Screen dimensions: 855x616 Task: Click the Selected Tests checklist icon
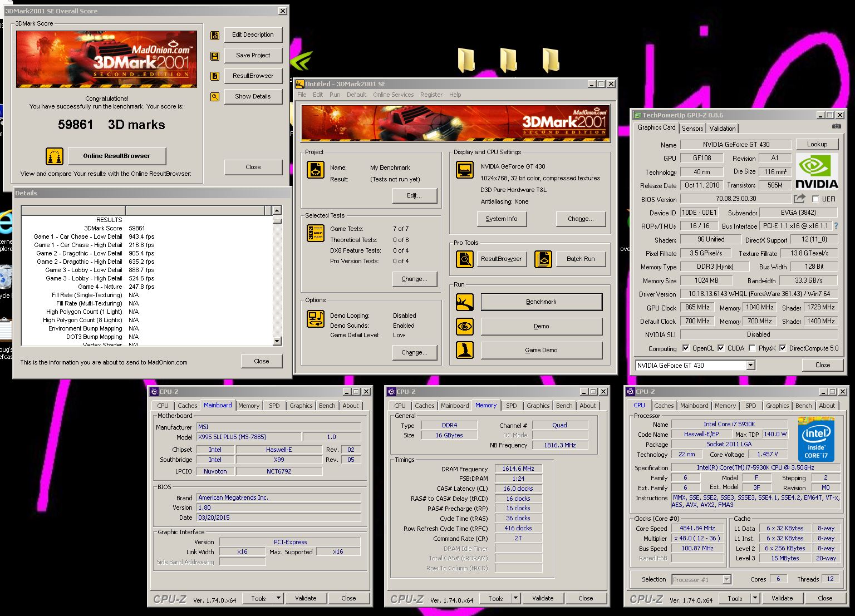[316, 233]
